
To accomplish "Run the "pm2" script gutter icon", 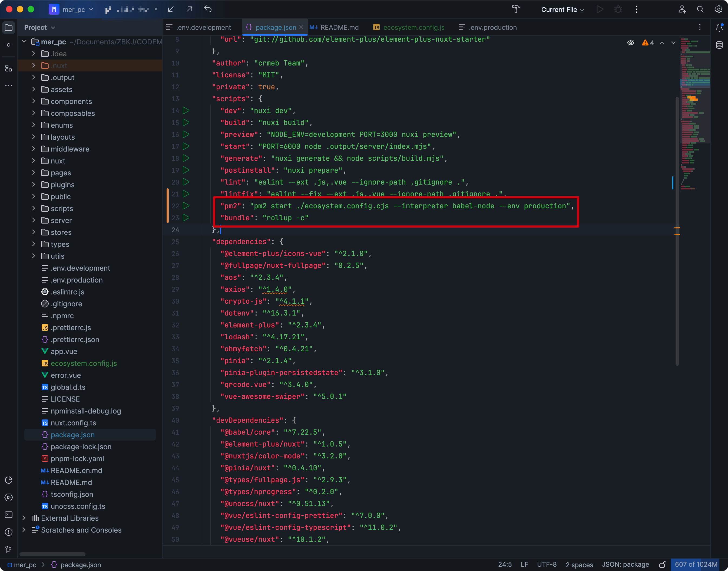I will 186,206.
